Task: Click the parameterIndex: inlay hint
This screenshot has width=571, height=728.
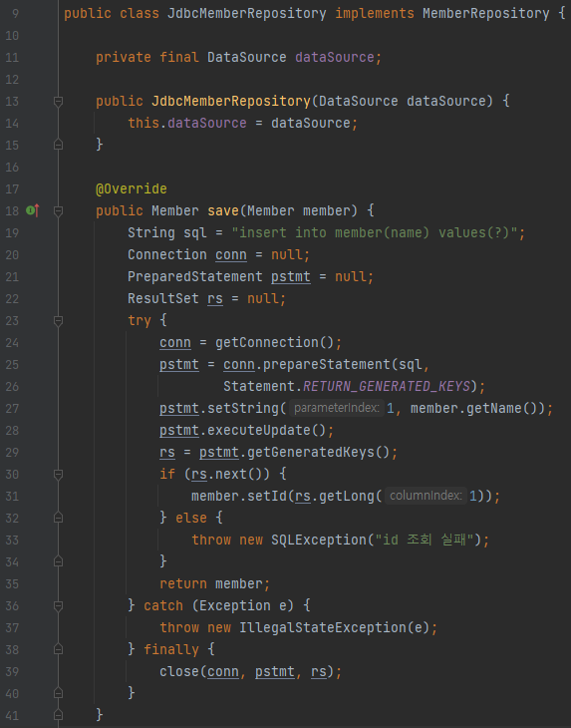Action: (337, 408)
